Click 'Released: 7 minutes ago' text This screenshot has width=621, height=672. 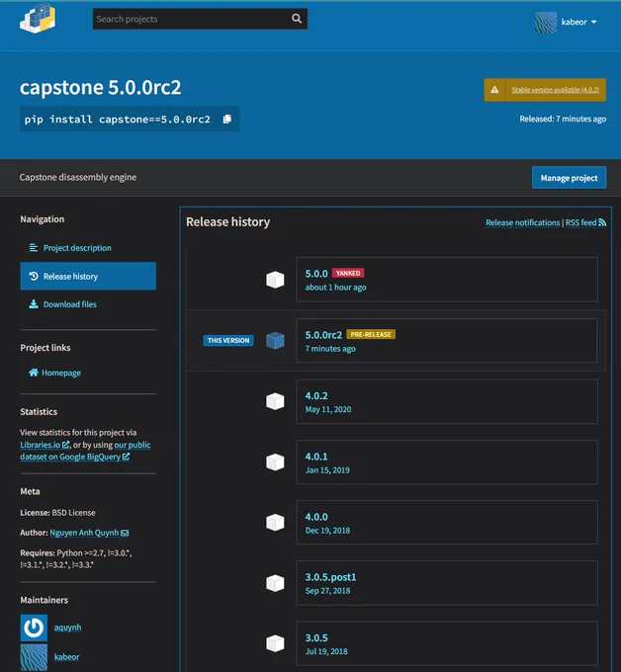pos(563,119)
